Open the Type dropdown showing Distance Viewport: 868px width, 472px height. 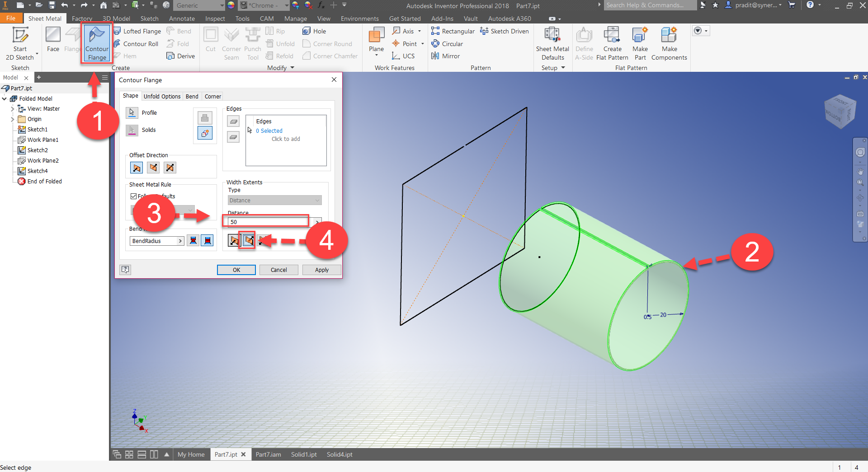point(274,200)
